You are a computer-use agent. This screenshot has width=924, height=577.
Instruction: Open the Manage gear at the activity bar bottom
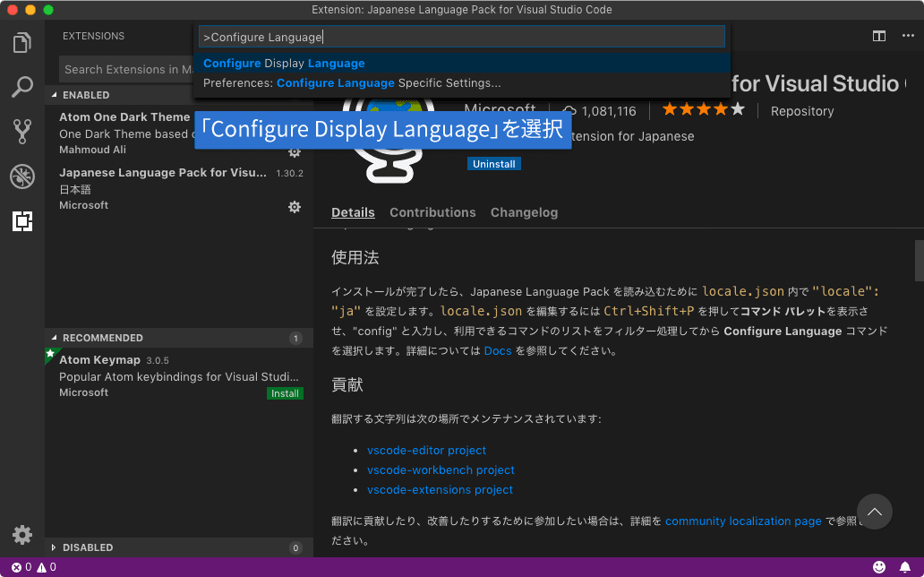(x=21, y=535)
